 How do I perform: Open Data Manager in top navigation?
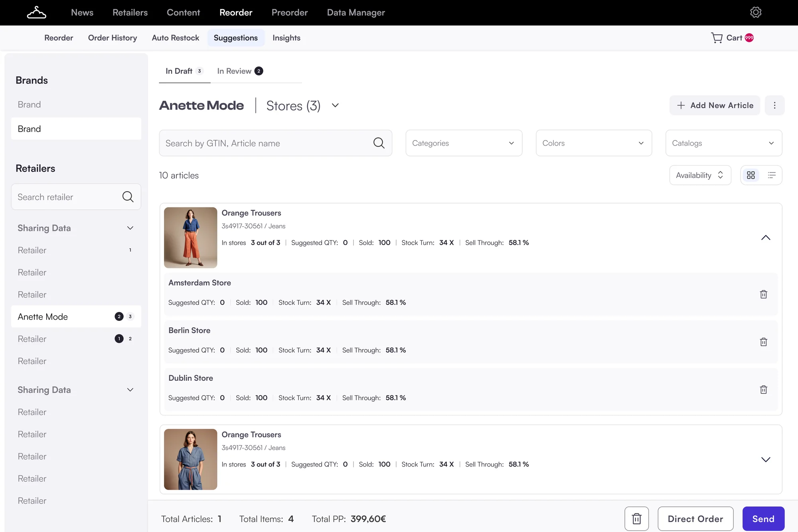356,12
